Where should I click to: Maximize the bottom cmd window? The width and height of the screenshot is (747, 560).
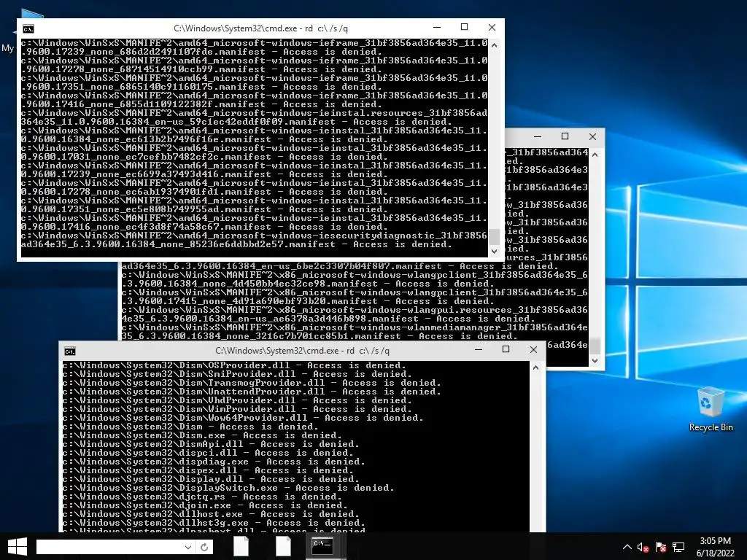(506, 349)
